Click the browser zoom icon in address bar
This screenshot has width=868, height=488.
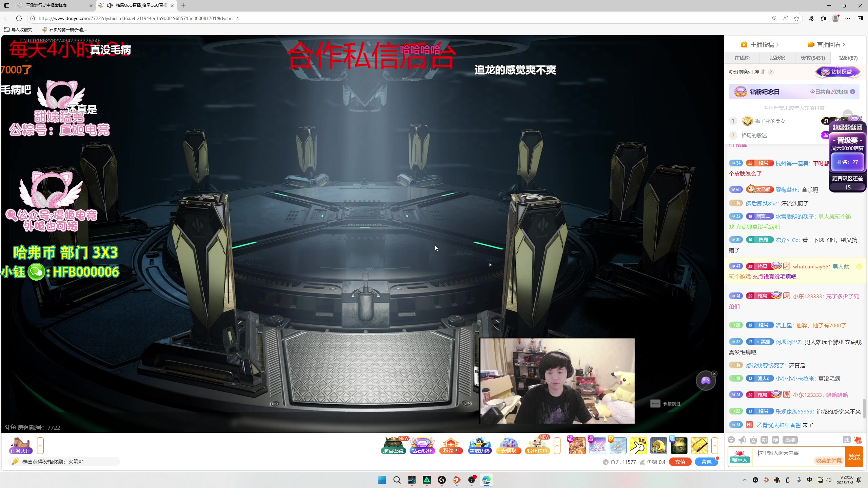[774, 18]
